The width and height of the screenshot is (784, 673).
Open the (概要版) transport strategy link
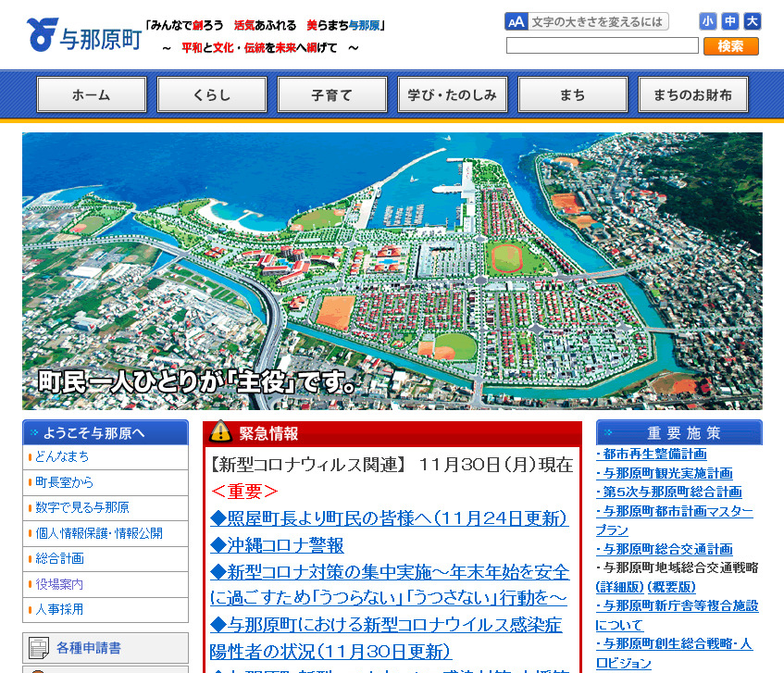671,587
